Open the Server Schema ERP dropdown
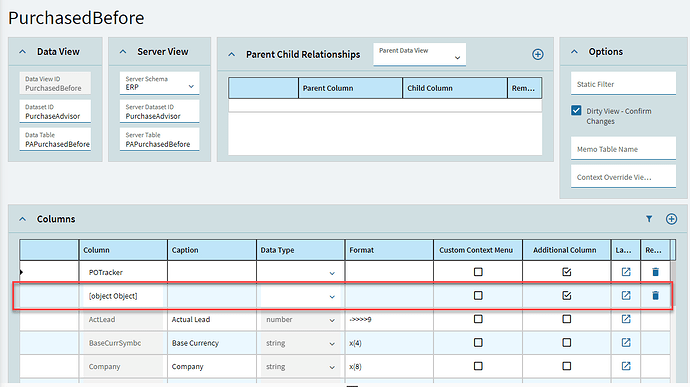Screen dimensions: 690x387 coord(159,83)
